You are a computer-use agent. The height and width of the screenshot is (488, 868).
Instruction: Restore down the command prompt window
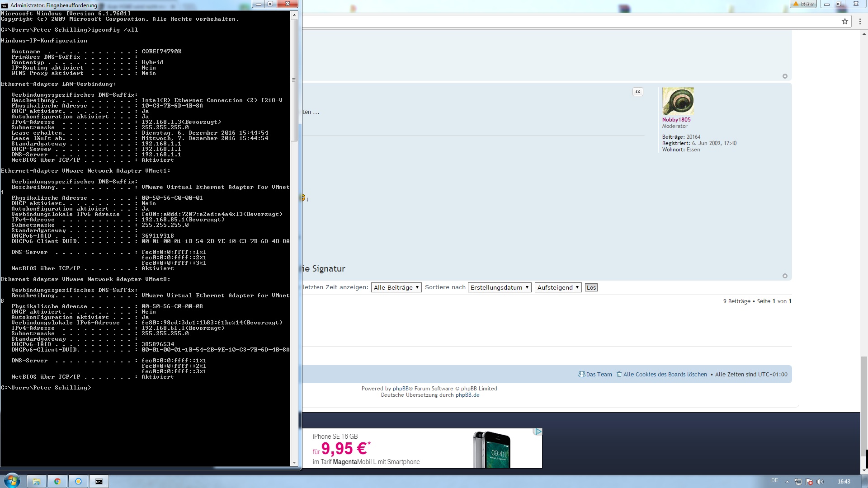270,5
